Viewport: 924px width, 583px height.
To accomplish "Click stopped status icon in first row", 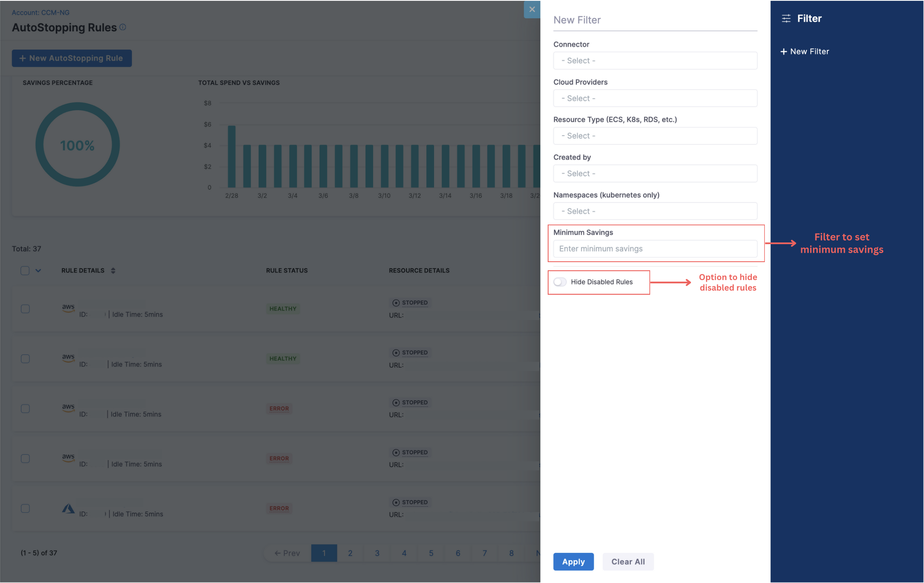I will click(395, 303).
